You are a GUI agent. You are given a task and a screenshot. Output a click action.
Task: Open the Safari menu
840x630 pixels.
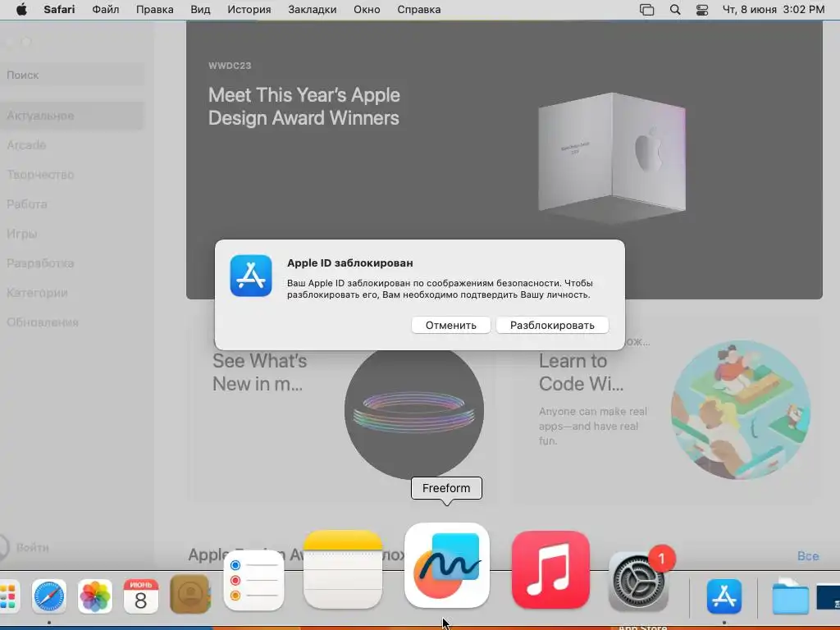[59, 9]
